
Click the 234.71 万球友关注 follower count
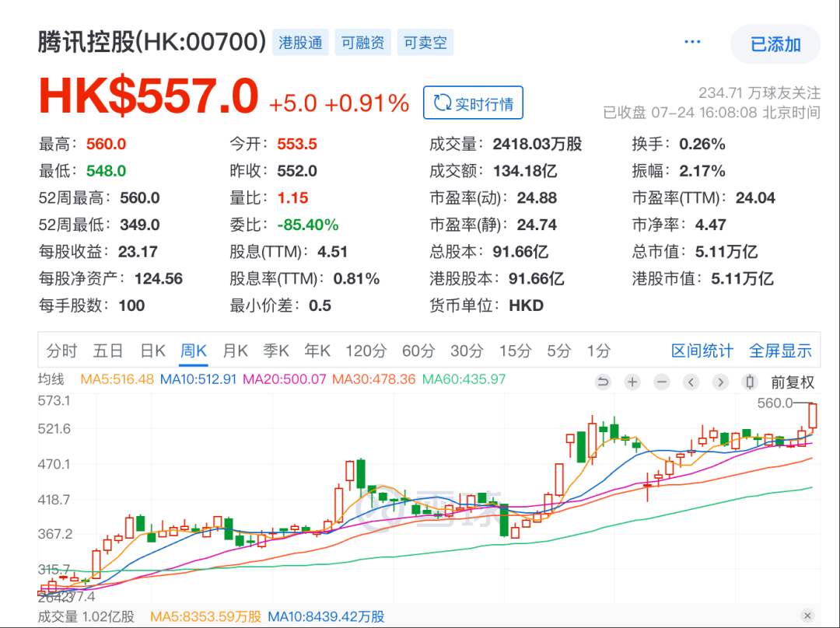[759, 93]
